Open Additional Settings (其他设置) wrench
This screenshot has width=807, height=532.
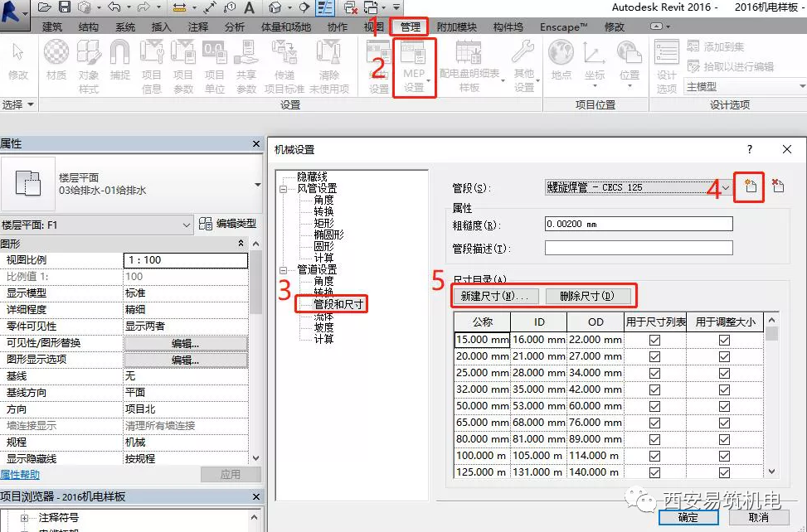[x=524, y=67]
